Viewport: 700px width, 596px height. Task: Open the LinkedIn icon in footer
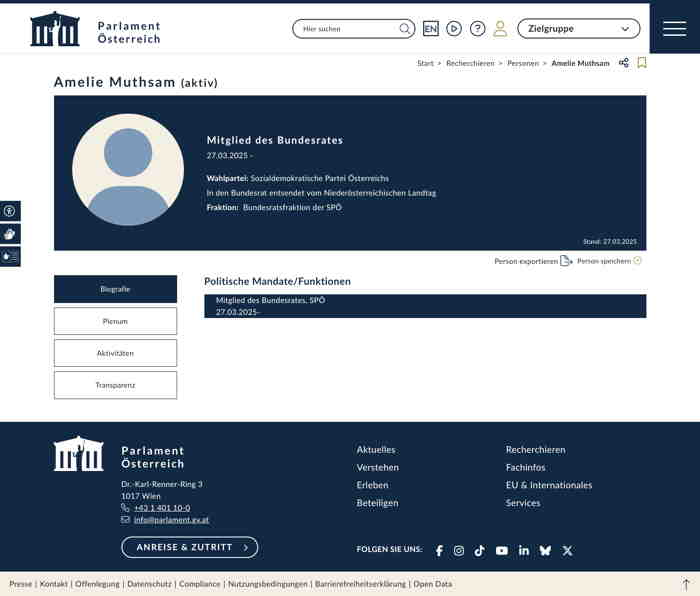[x=524, y=550]
